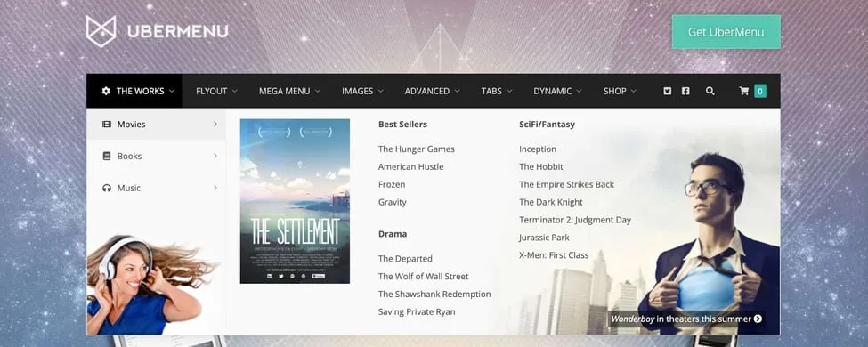The width and height of the screenshot is (868, 347).
Task: Click the film icon next to Movies
Action: pyautogui.click(x=107, y=125)
